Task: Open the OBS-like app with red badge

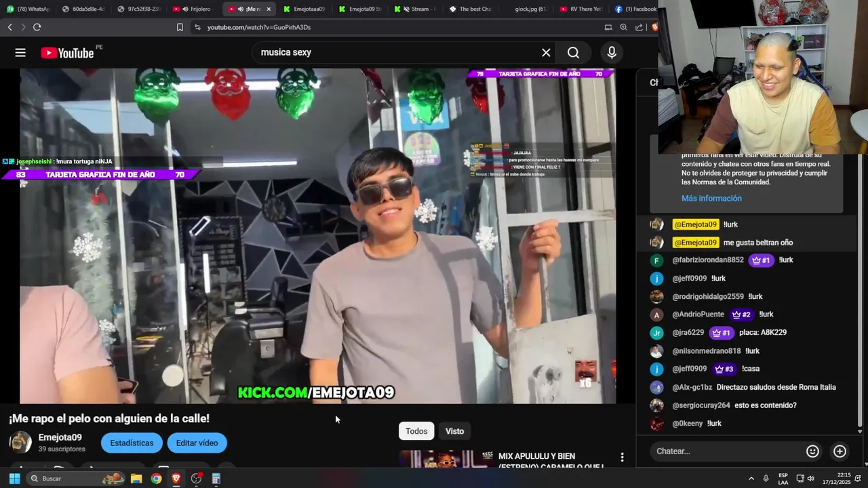Action: pos(197,479)
